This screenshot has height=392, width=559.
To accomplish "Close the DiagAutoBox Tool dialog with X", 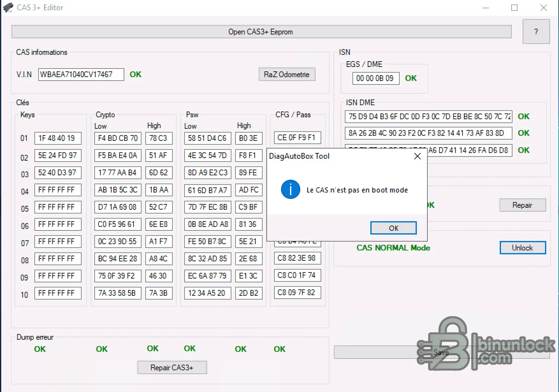I will [417, 156].
